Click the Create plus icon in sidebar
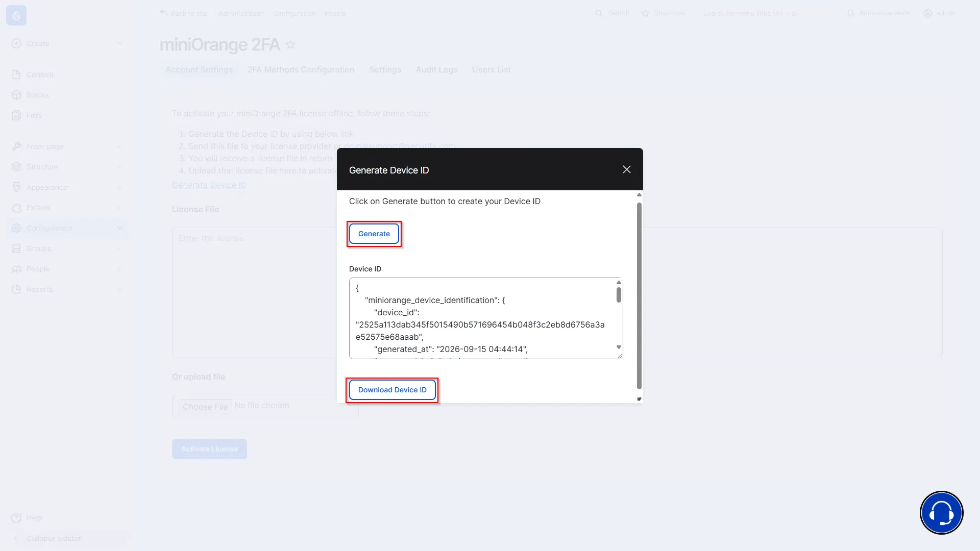 pyautogui.click(x=16, y=43)
